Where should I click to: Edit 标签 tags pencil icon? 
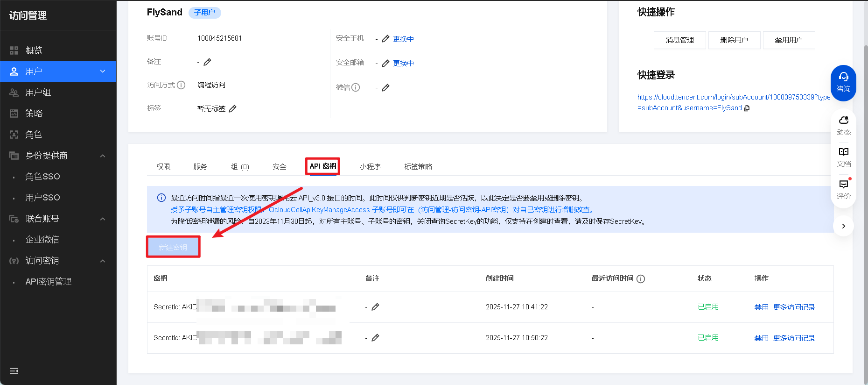point(232,108)
